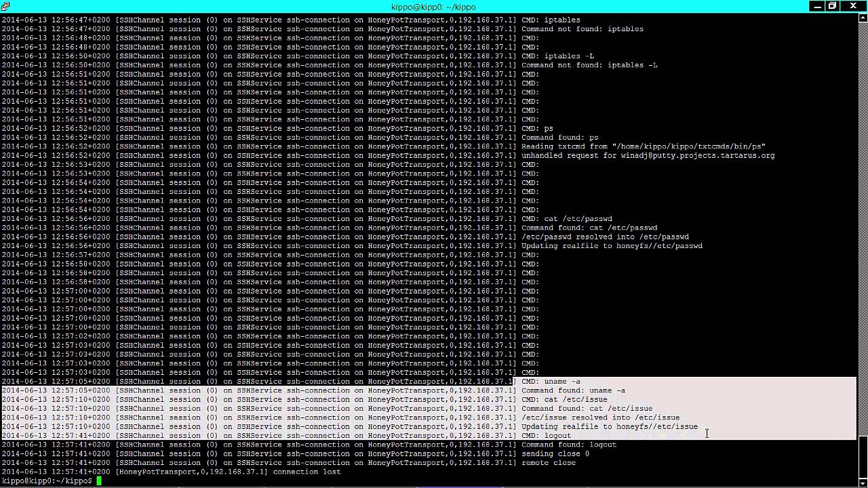The height and width of the screenshot is (488, 868).
Task: Click the 'Command found: ps' message
Action: coord(559,138)
